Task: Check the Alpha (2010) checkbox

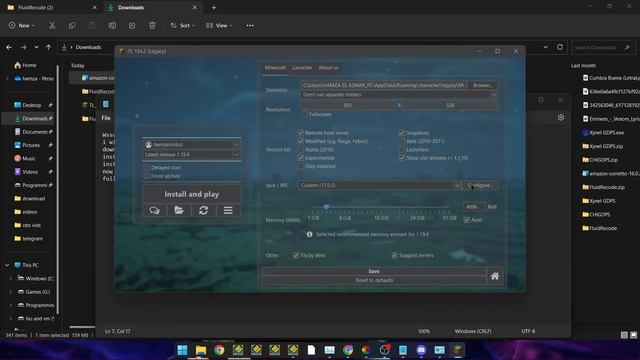Action: 301,149
